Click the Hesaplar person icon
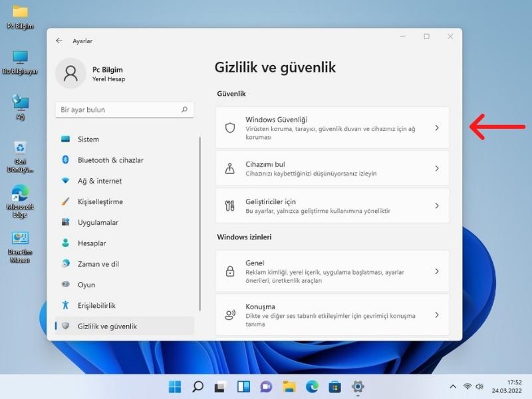Screen dimensions: 532x399 65,243
